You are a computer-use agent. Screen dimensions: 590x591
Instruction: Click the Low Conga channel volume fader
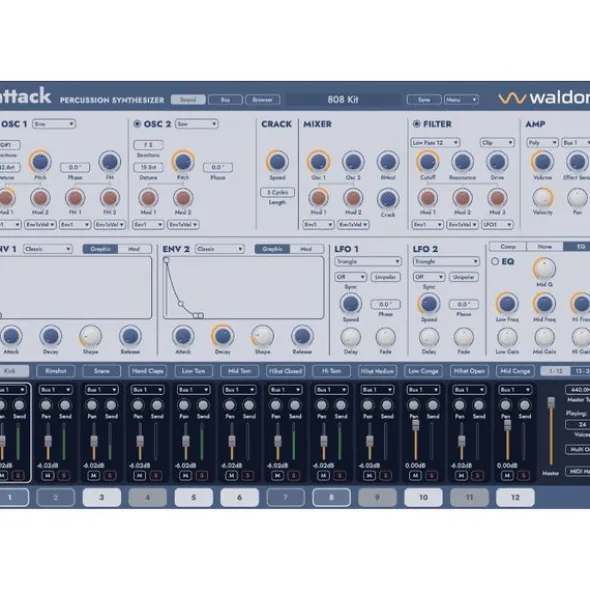(415, 426)
